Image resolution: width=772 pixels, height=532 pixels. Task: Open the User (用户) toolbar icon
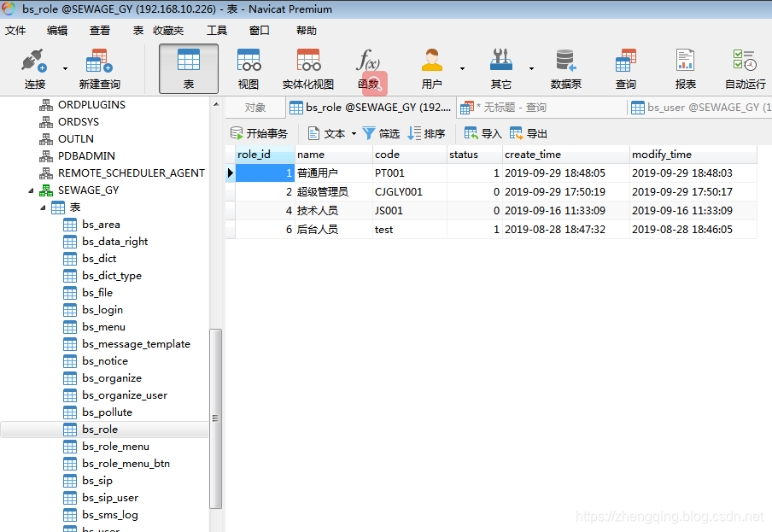point(432,60)
